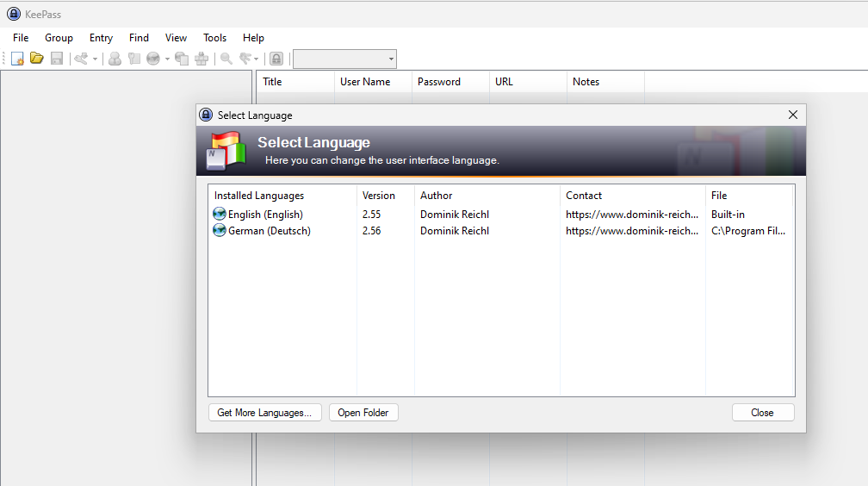Click the Copy URL to clipboard icon
868x486 pixels.
(182, 59)
